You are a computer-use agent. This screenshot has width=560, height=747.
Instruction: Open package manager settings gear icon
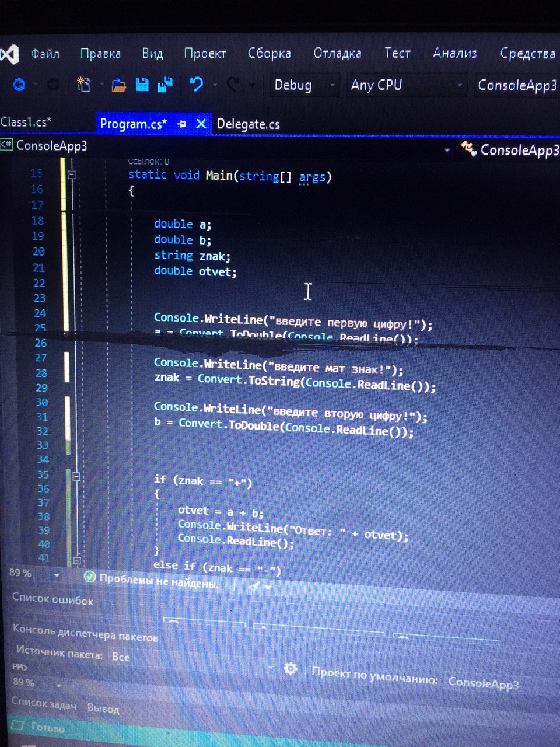click(x=290, y=669)
